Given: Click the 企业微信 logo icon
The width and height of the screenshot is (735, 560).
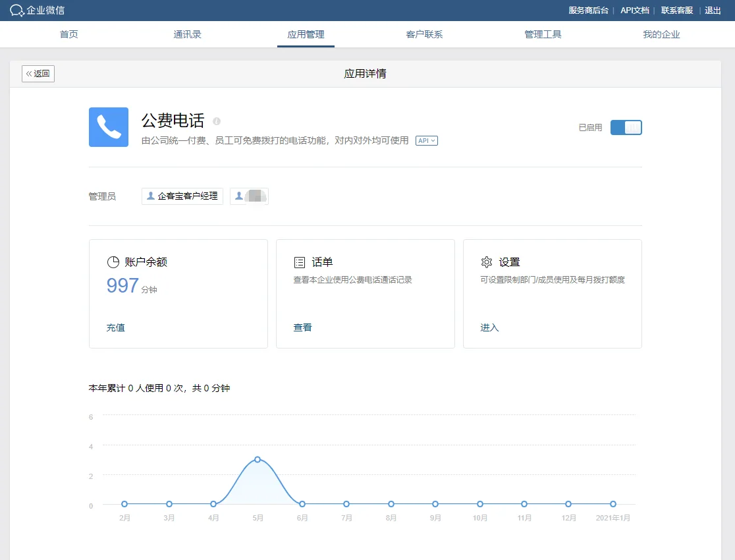Looking at the screenshot, I should point(17,11).
